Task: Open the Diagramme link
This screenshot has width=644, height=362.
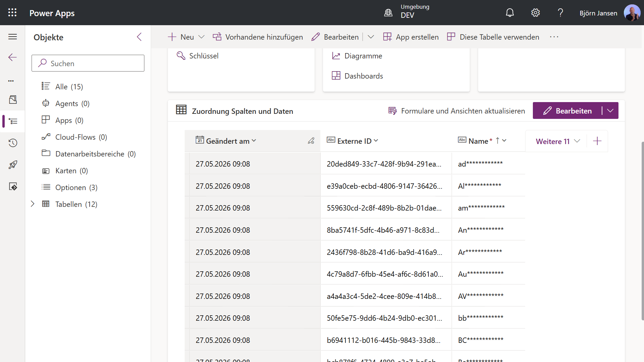Action: click(x=357, y=56)
